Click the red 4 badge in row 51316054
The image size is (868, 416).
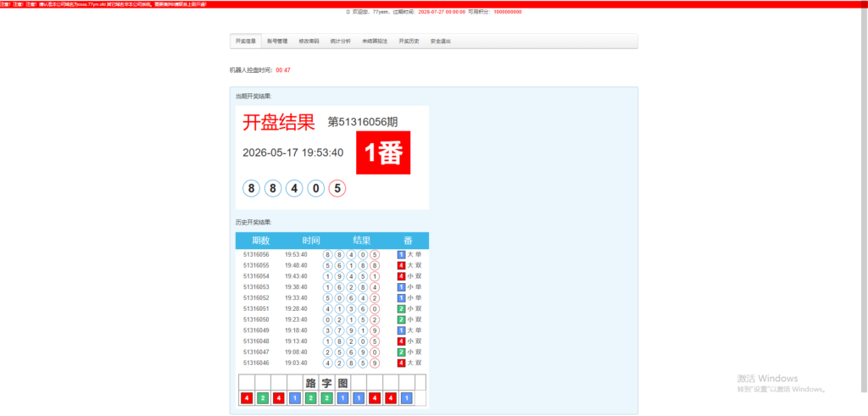pyautogui.click(x=401, y=276)
